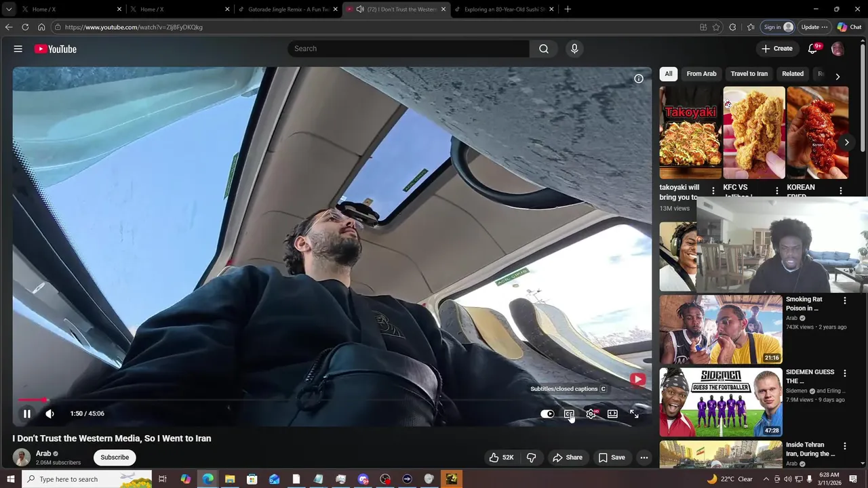The width and height of the screenshot is (868, 488).
Task: Select the All filter chip
Action: tap(669, 74)
